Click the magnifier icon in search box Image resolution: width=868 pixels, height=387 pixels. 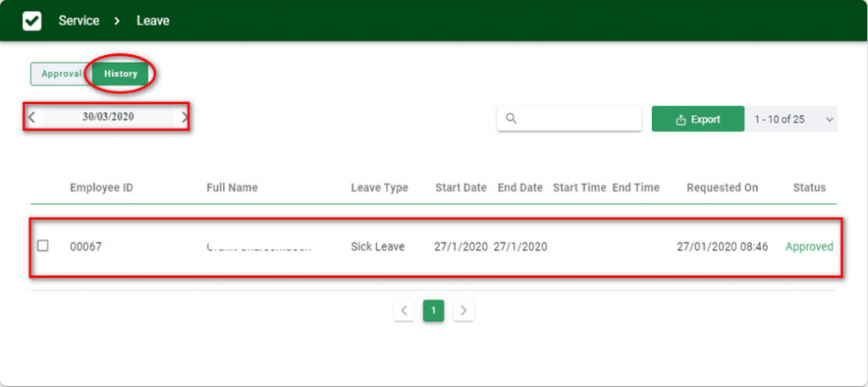511,119
